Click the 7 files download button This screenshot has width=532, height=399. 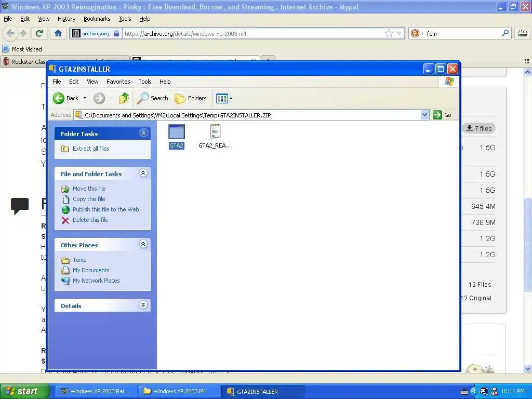[x=478, y=128]
